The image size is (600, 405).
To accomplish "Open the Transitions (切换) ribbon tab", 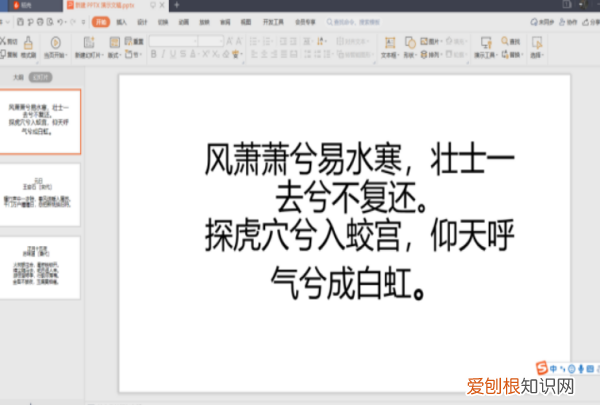I will (x=163, y=22).
